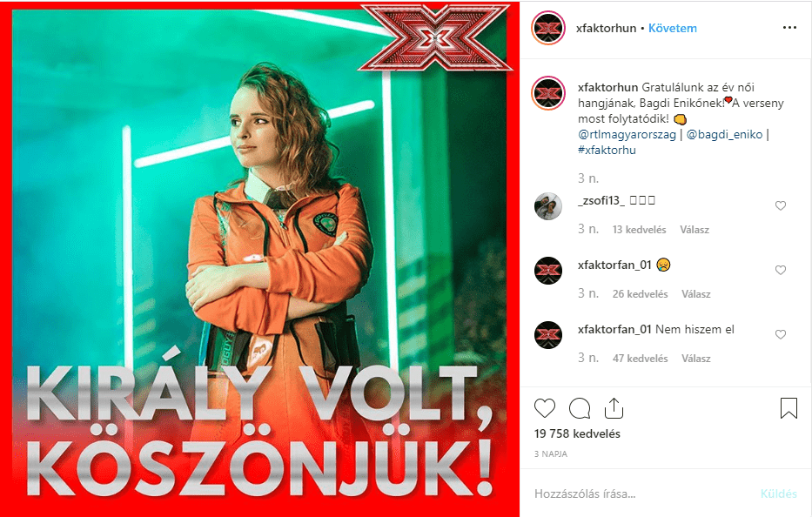The width and height of the screenshot is (812, 517).
Task: Like the "Nem hiszem el" comment heart
Action: (781, 334)
